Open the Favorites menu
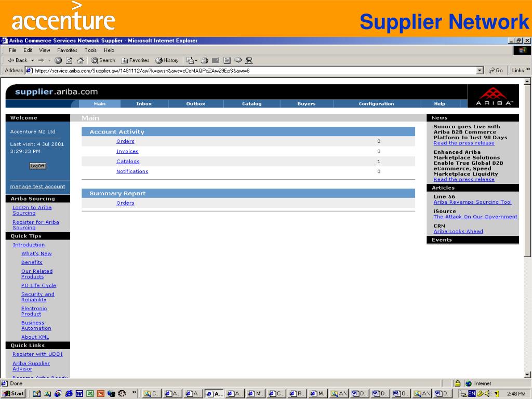Image resolution: width=532 pixels, height=399 pixels. click(67, 50)
